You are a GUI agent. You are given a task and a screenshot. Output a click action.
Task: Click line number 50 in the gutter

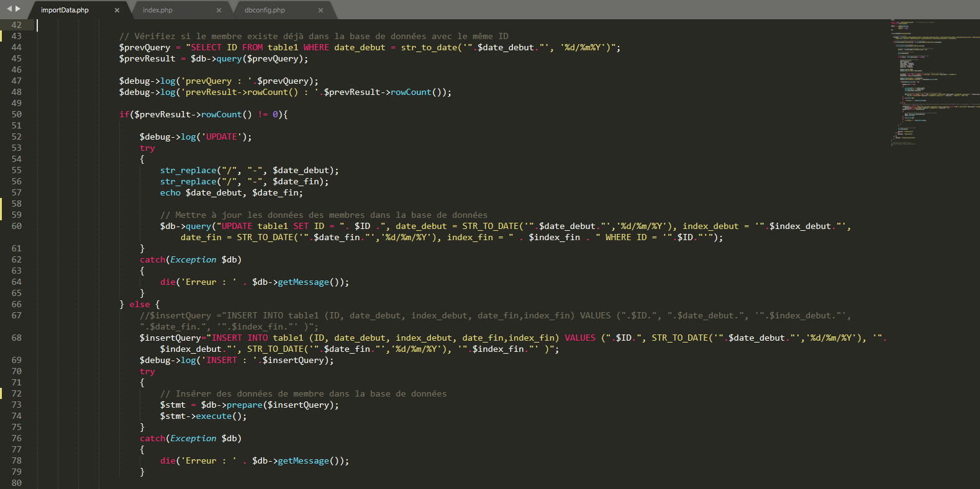17,115
